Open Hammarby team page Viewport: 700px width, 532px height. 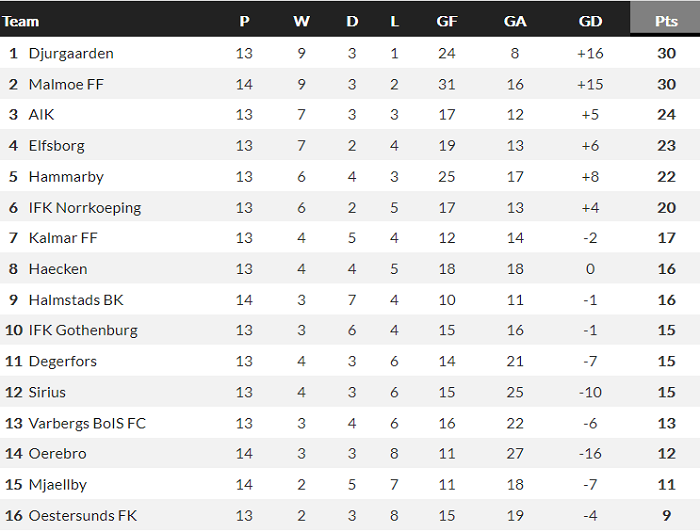66,177
